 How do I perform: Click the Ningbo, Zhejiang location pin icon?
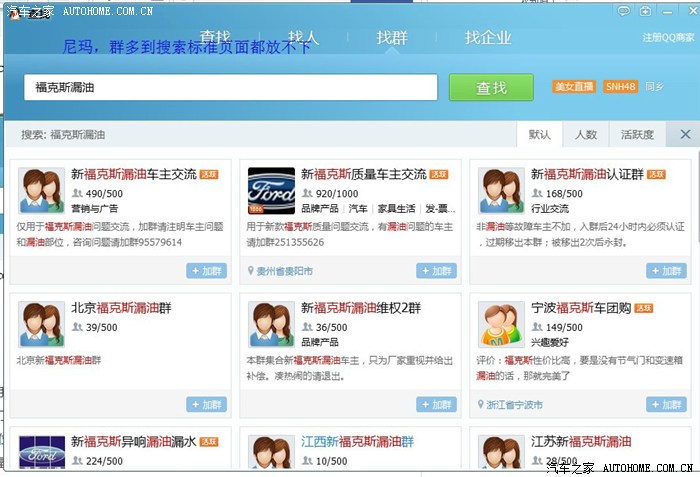point(481,405)
